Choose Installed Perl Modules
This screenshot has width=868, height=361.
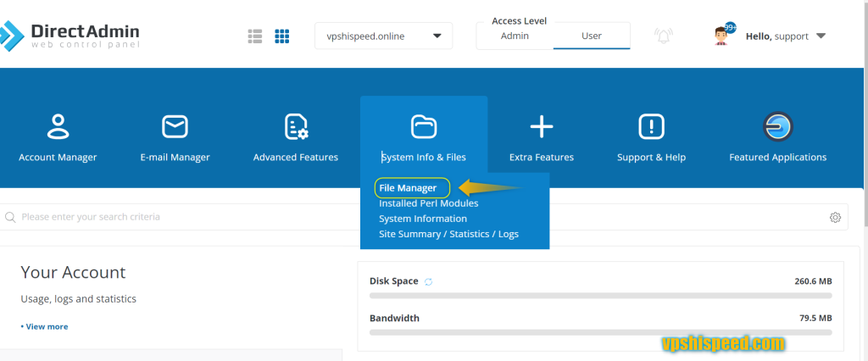point(428,203)
